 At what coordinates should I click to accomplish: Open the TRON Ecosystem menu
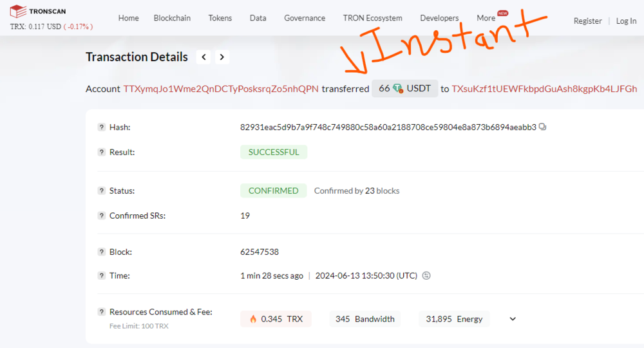pos(372,18)
